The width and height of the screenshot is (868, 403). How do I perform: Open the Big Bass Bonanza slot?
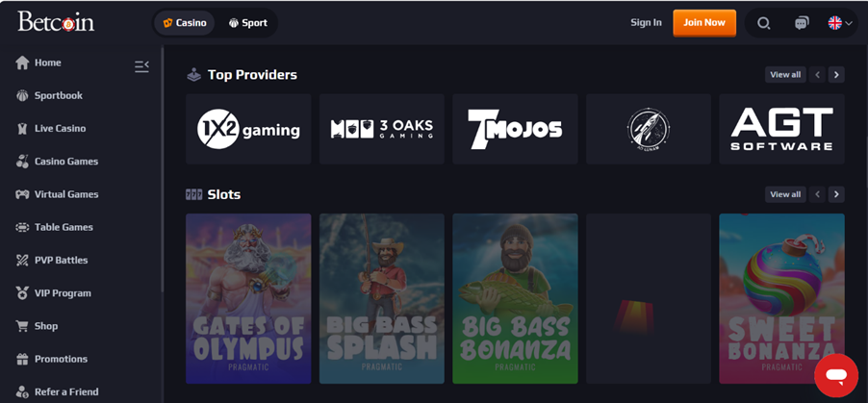click(x=516, y=299)
